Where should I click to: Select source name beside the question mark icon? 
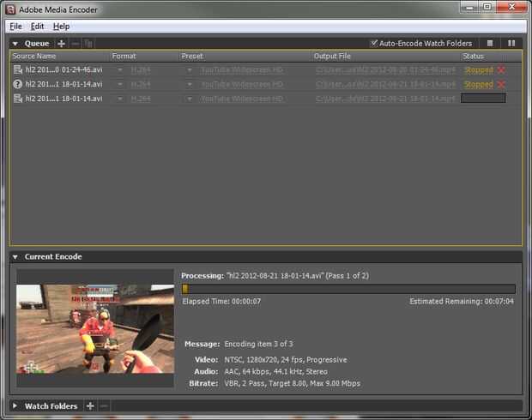tap(63, 84)
